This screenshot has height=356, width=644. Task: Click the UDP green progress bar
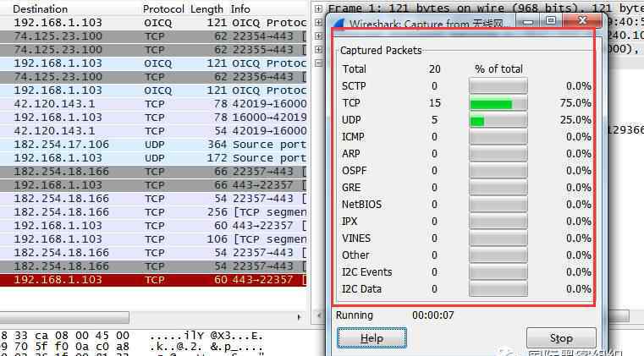476,121
